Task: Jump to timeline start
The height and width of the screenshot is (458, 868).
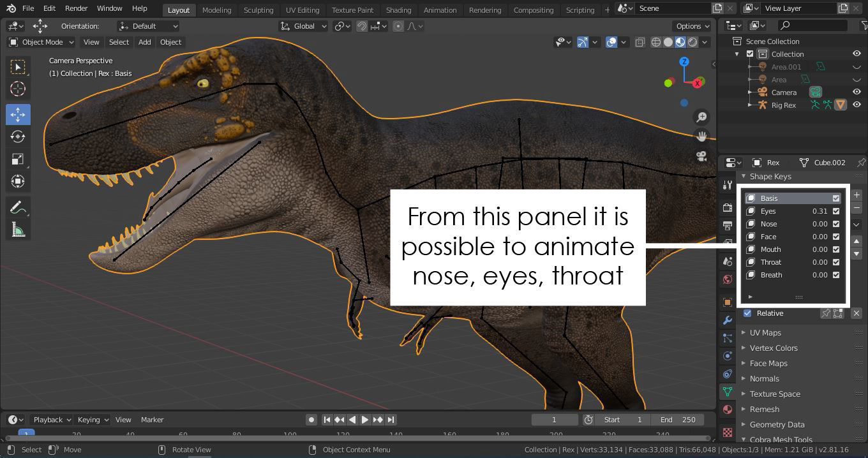Action: 327,420
